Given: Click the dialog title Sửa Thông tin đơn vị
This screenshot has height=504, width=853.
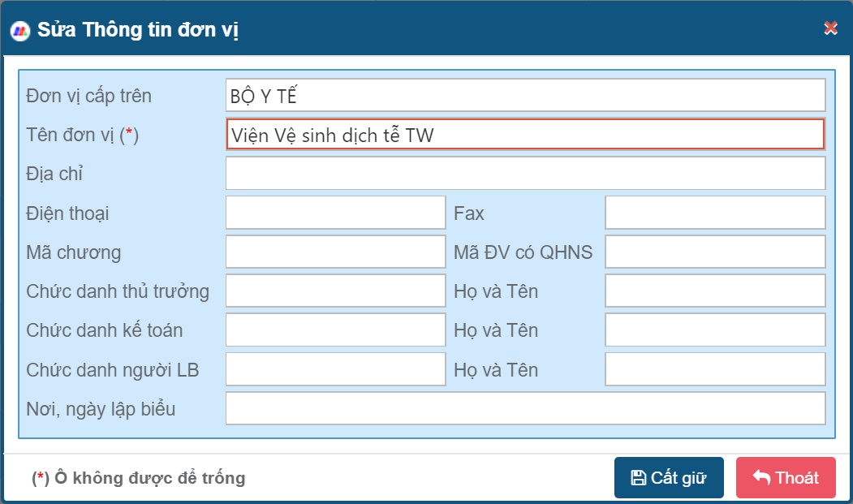Looking at the screenshot, I should pos(138,31).
